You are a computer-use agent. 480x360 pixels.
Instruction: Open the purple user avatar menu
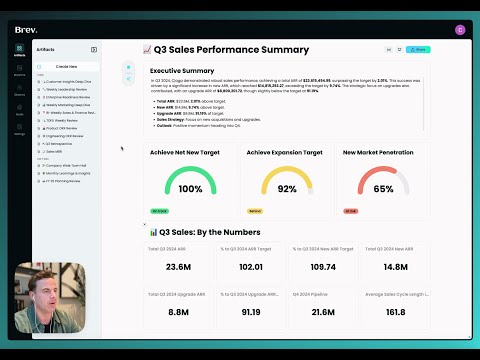pos(460,30)
